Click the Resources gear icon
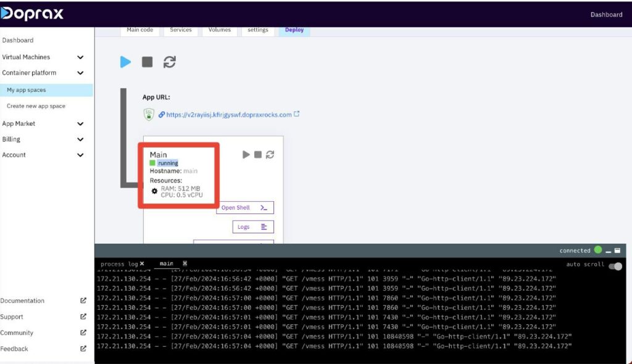This screenshot has width=632, height=364. [x=154, y=191]
